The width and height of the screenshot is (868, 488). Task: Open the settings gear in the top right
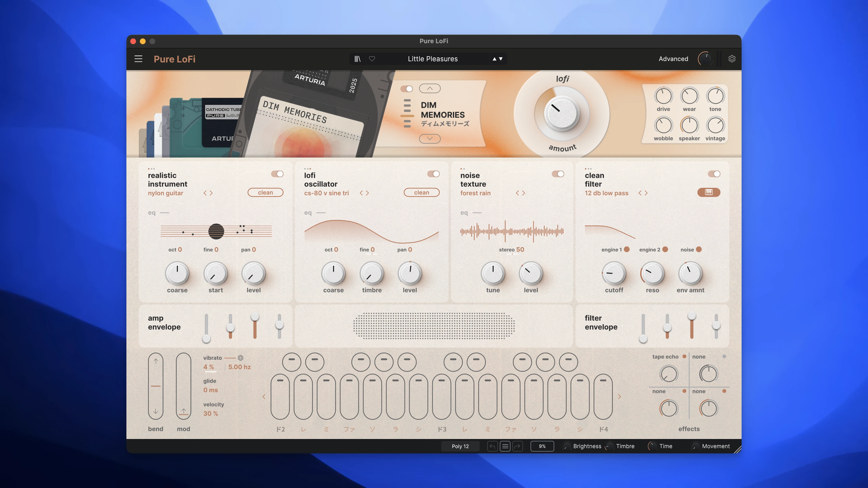coord(732,59)
